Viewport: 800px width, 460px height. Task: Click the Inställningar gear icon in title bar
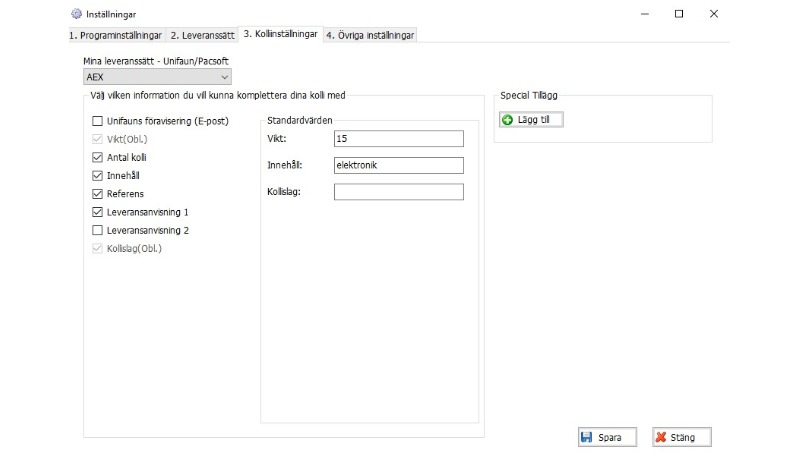(77, 14)
